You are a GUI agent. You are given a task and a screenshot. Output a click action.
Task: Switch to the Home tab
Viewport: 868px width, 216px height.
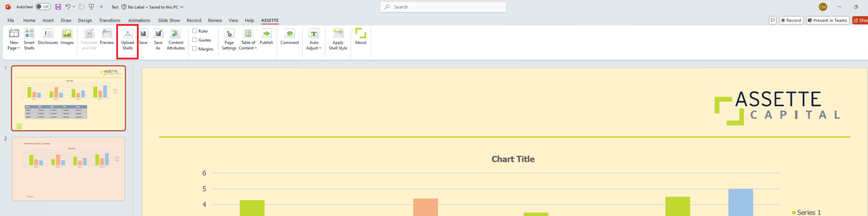click(x=29, y=20)
